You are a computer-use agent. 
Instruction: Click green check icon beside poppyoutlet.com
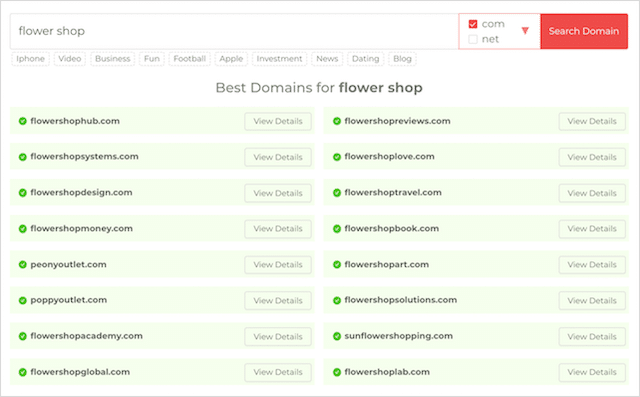pyautogui.click(x=22, y=300)
